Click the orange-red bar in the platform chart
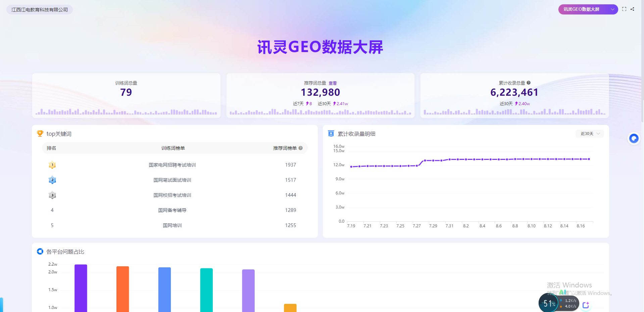Viewport: 644px width, 312px height. (123, 289)
